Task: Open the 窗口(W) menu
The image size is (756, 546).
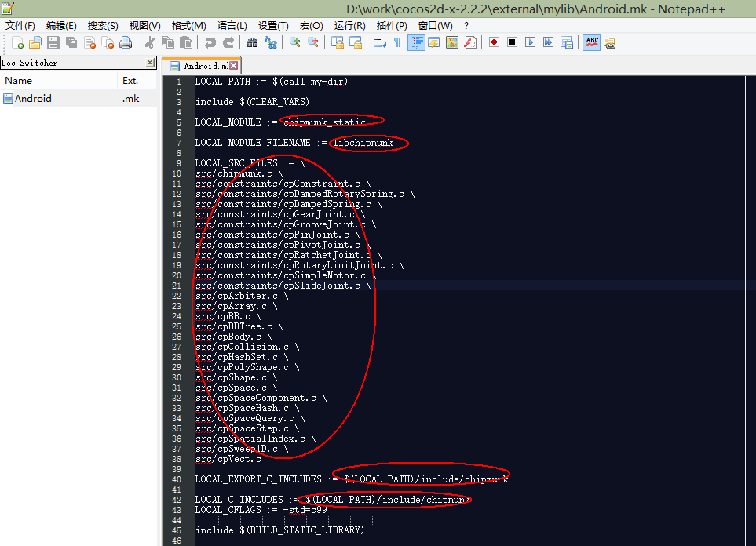Action: click(435, 26)
